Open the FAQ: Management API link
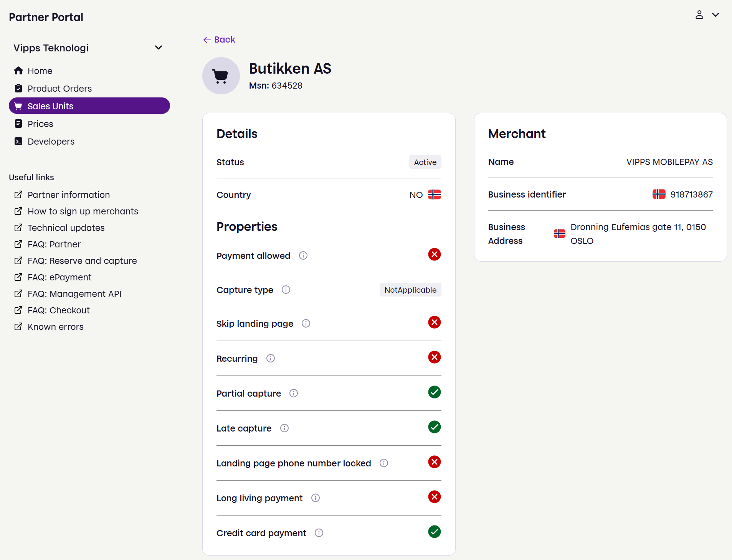732x560 pixels. tap(68, 293)
